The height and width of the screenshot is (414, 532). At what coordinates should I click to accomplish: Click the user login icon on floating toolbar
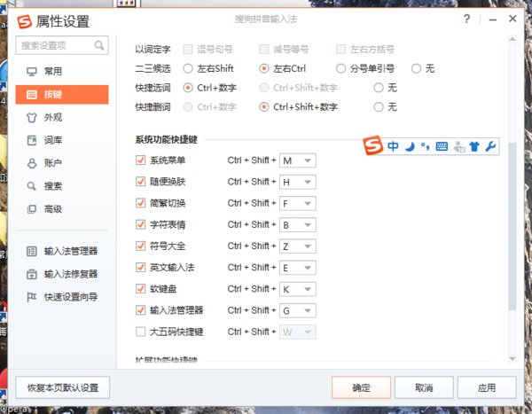coord(459,147)
